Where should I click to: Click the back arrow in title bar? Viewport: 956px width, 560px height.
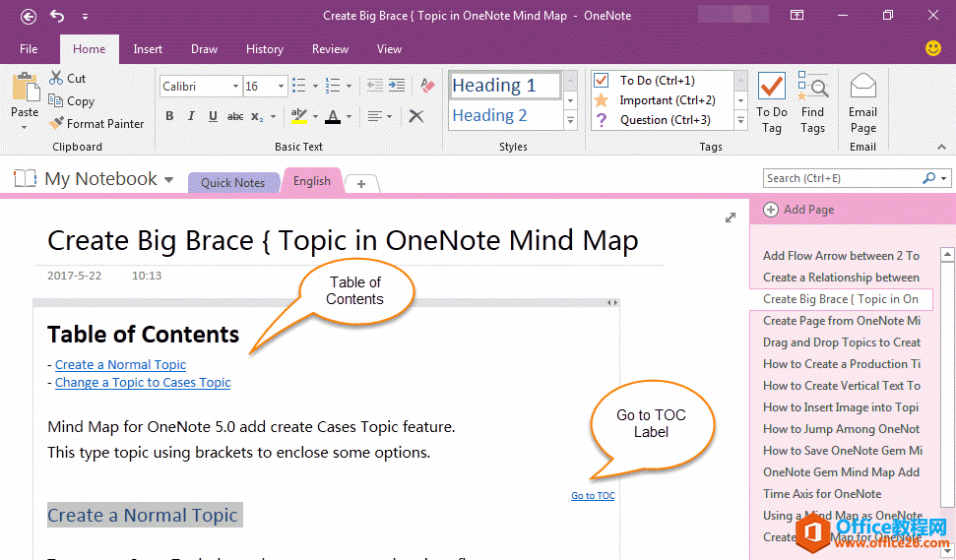point(29,16)
